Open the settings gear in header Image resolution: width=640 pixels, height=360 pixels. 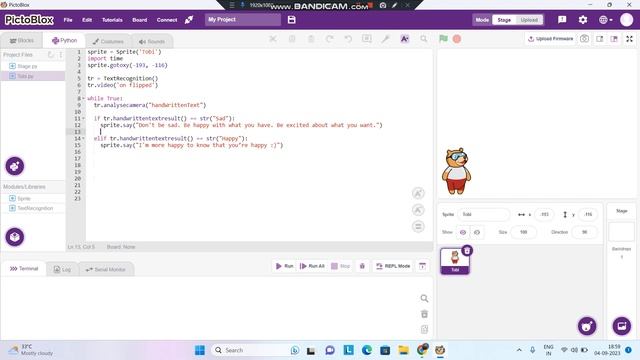[x=583, y=20]
